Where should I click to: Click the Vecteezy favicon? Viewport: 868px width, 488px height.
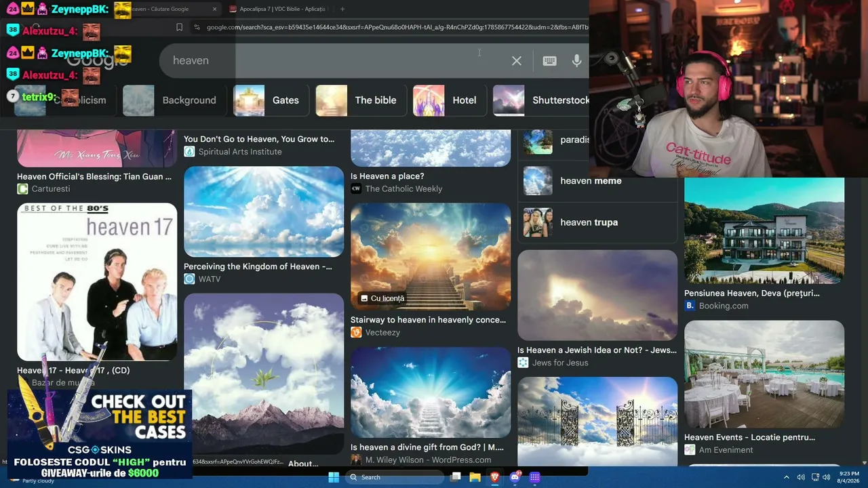coord(356,332)
